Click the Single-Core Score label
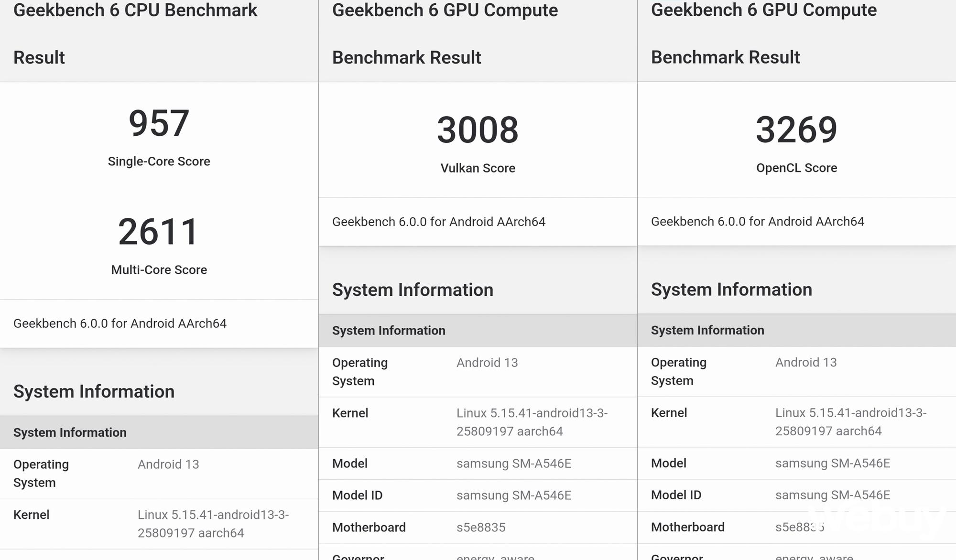Screen dimensions: 956x560 pyautogui.click(x=159, y=162)
